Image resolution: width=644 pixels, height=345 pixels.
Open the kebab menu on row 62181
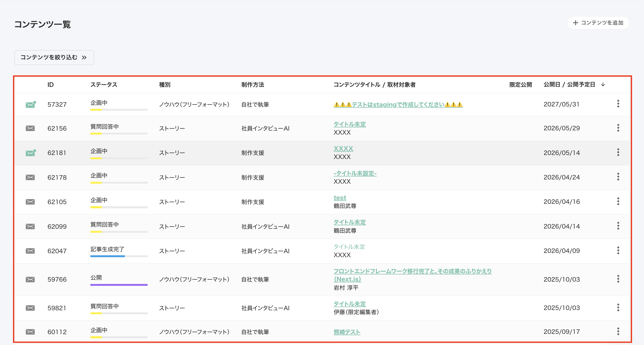tap(618, 152)
